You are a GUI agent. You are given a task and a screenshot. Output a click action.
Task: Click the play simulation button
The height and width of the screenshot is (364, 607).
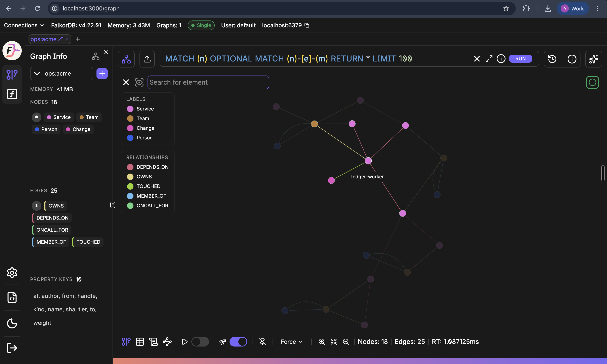pyautogui.click(x=185, y=342)
